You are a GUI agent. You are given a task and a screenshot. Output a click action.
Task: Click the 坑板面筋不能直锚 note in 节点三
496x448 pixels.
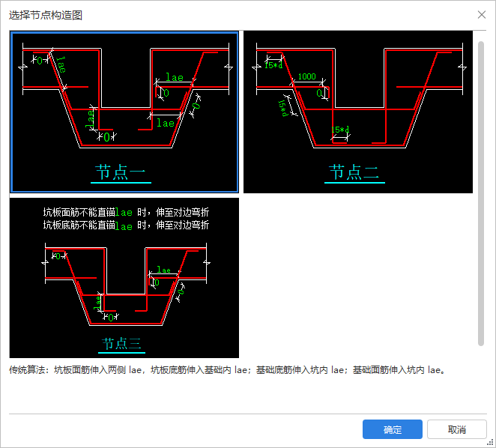click(x=126, y=212)
